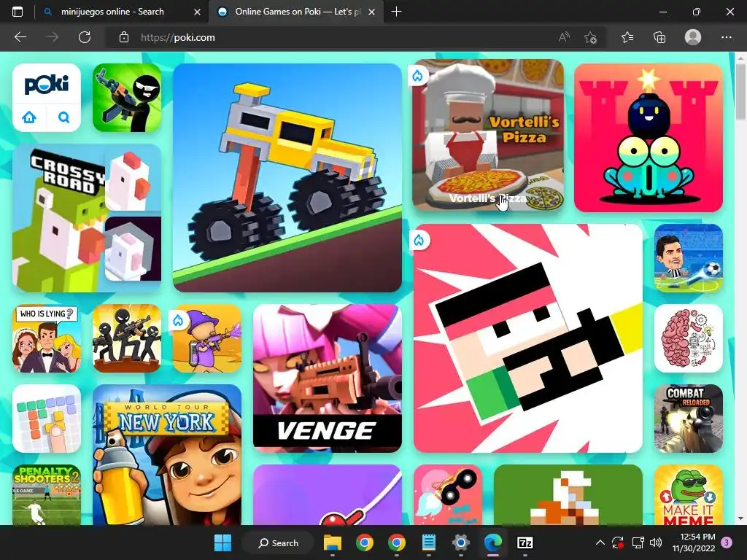Add this page to favorites star icon
747x560 pixels.
(591, 37)
